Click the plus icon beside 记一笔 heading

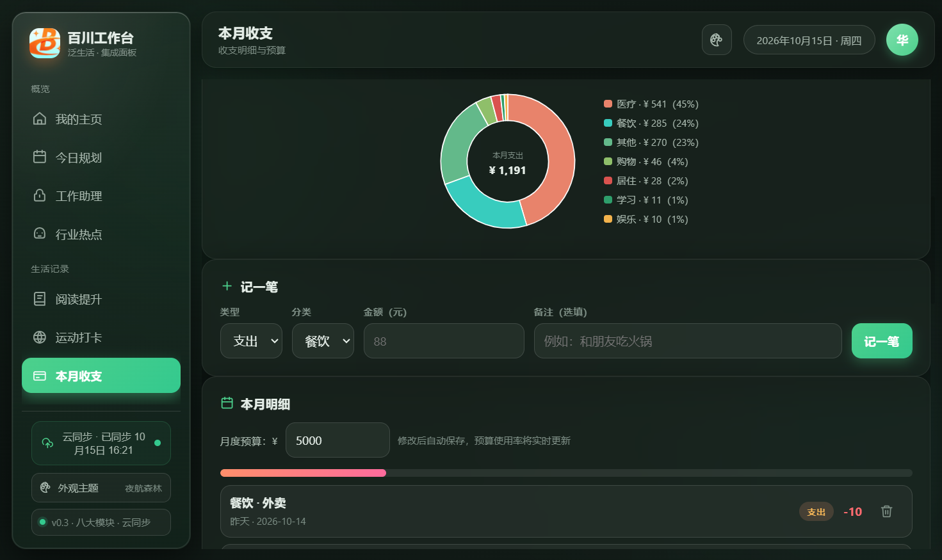[x=227, y=286]
